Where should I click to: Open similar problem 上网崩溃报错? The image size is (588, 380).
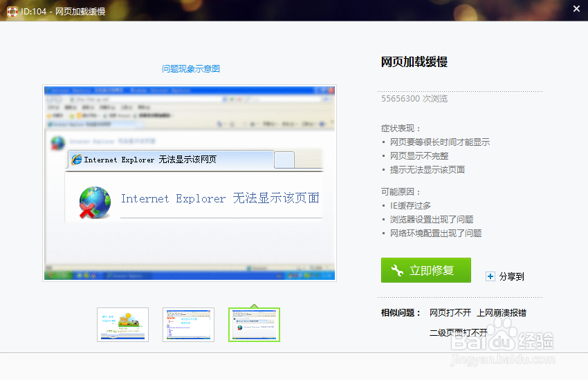[502, 312]
